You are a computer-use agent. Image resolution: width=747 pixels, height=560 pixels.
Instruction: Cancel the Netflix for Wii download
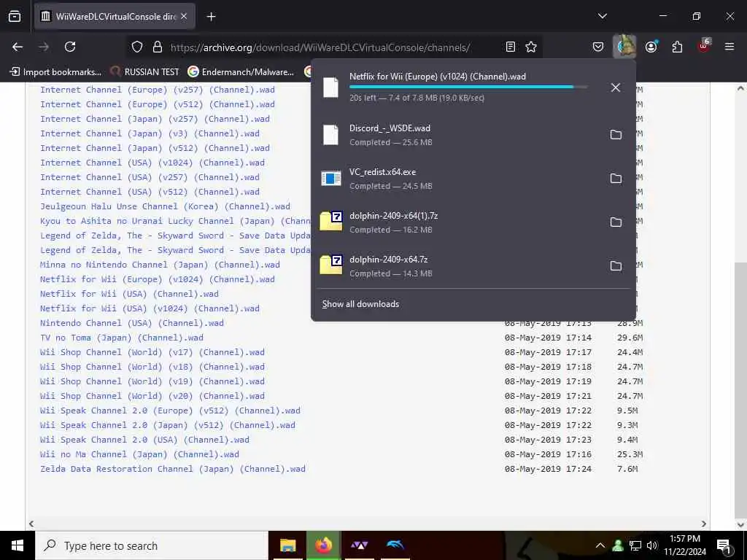click(616, 87)
